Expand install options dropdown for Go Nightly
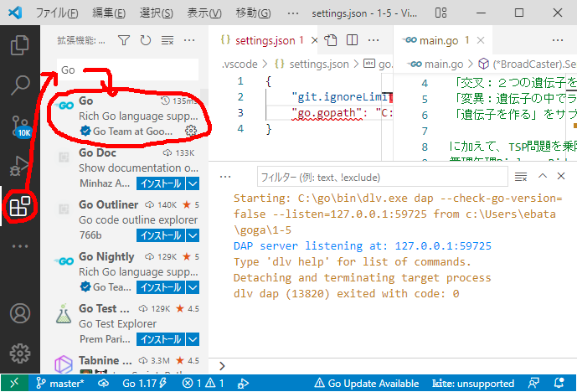Viewport: 577px width, 392px height. tap(193, 287)
